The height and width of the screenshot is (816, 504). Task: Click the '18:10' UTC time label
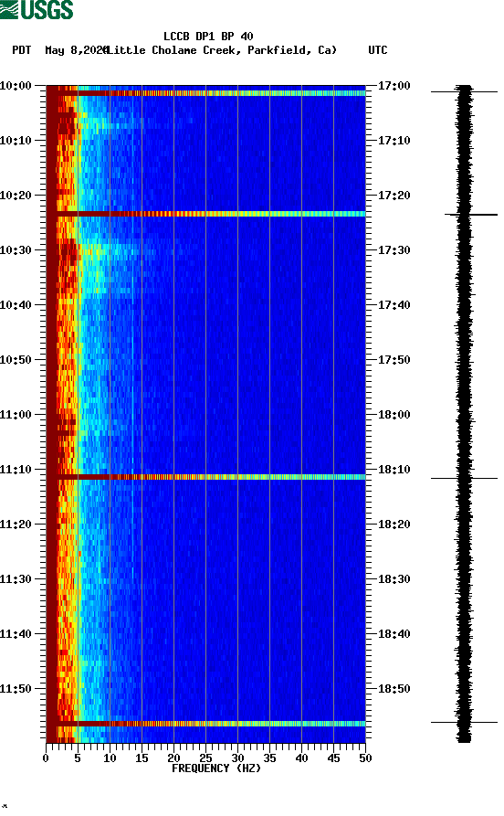click(394, 470)
